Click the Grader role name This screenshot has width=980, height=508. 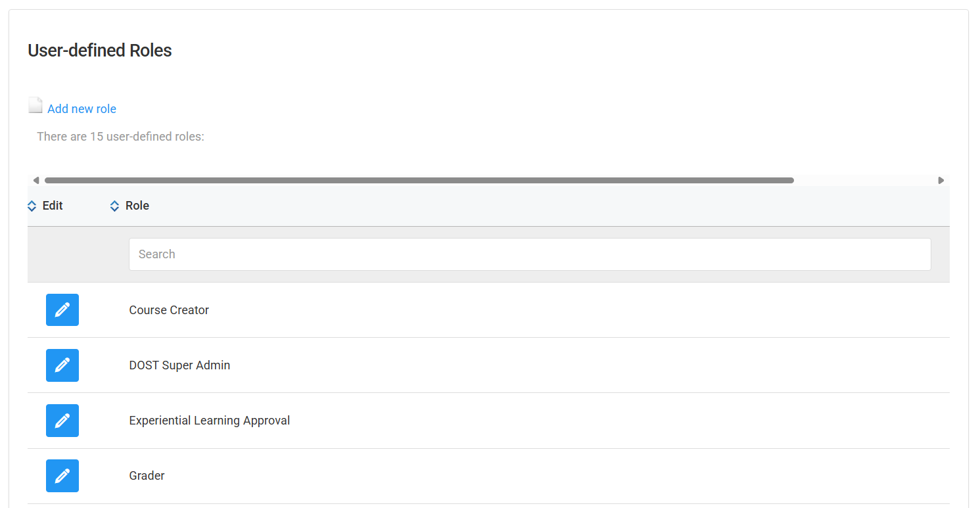[x=147, y=476]
